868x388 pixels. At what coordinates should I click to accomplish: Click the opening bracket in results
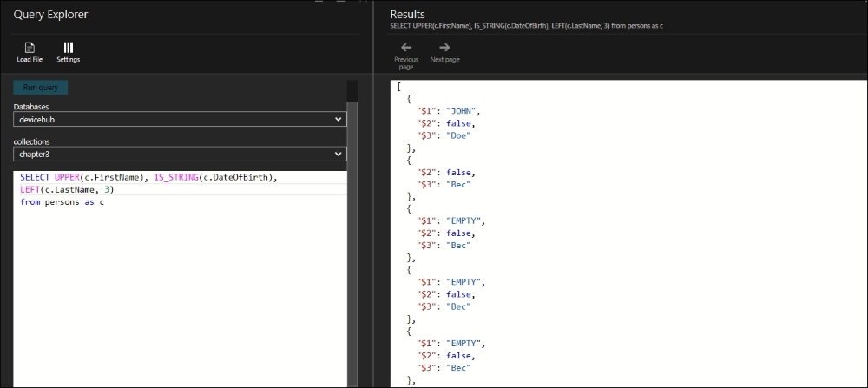click(398, 87)
